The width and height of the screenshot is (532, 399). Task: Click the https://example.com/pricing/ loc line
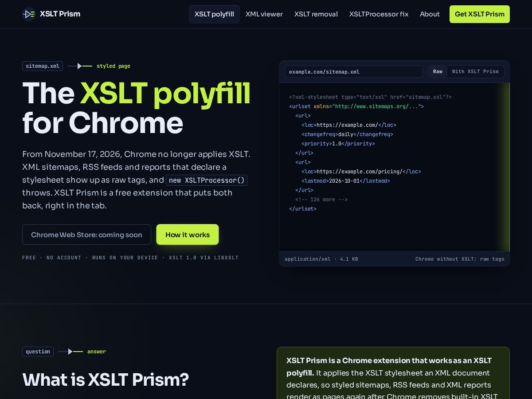361,172
